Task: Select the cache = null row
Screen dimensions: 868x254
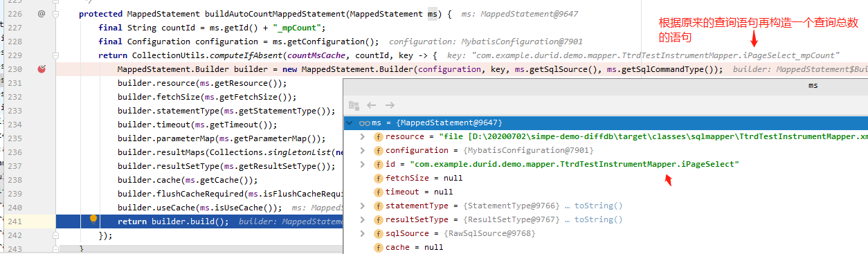Action: pyautogui.click(x=606, y=247)
